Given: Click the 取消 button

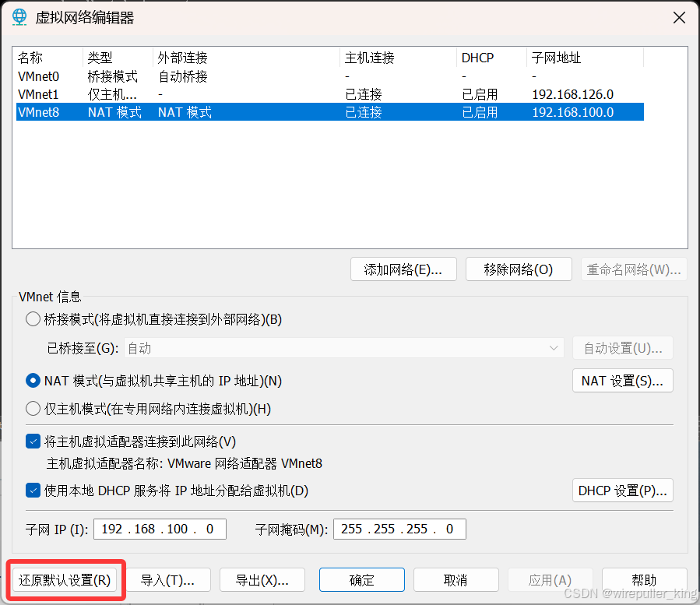Looking at the screenshot, I should tap(456, 580).
